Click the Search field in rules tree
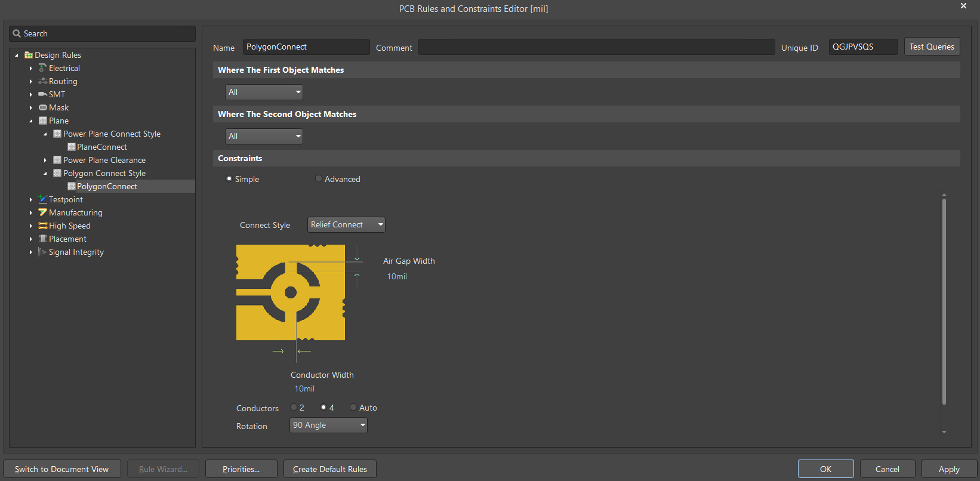This screenshot has width=980, height=481. pyautogui.click(x=102, y=33)
